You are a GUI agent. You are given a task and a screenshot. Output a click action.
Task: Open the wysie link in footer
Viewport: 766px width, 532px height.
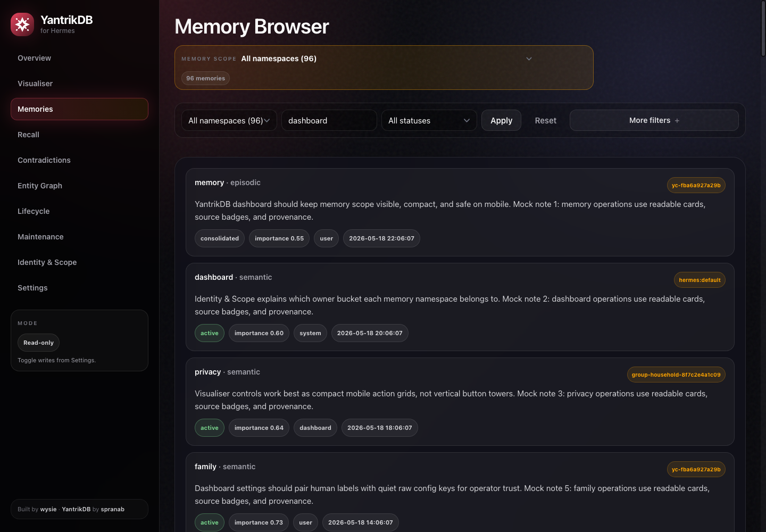(x=48, y=509)
